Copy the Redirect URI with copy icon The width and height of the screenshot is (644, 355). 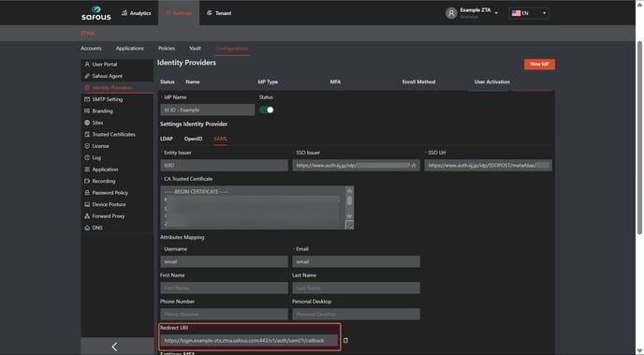pos(345,341)
